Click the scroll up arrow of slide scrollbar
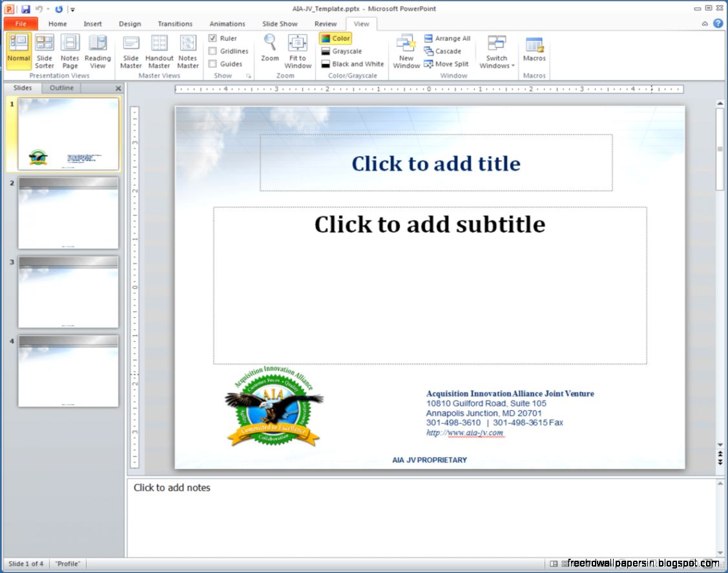Image resolution: width=728 pixels, height=573 pixels. tap(720, 103)
